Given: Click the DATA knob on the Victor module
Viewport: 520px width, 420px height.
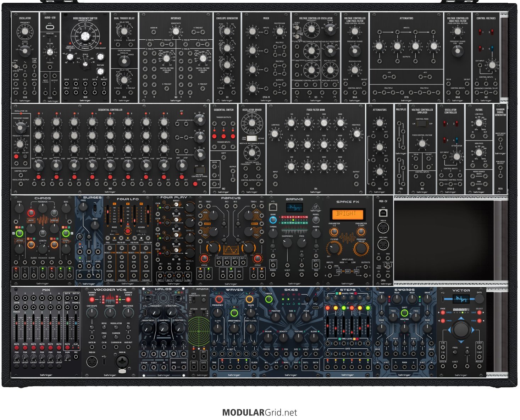Looking at the screenshot, I should click(x=479, y=299).
